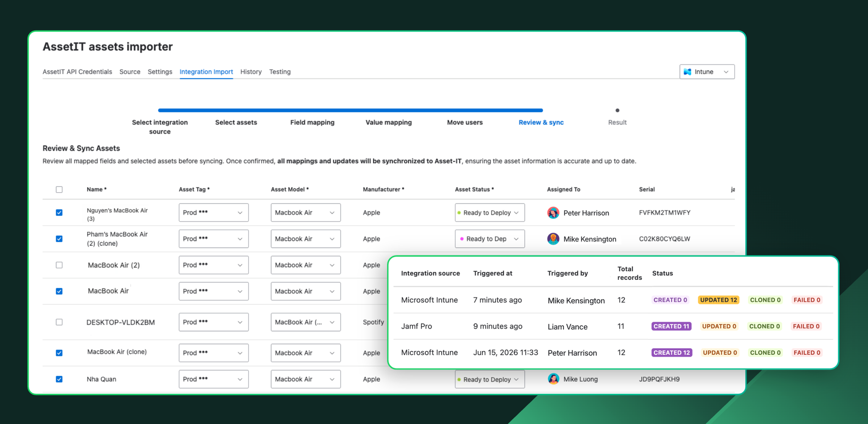Click UPDATED 0 badge in Liam Vance row
868x424 pixels.
click(719, 326)
